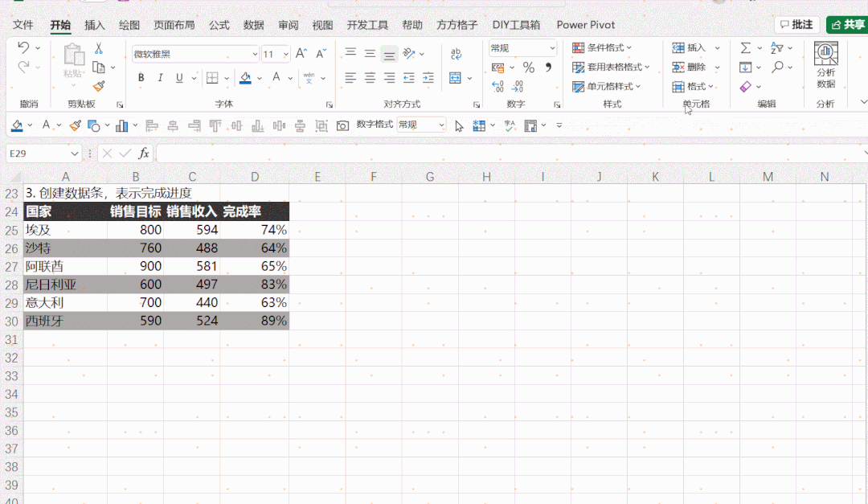Click the Orientation text angle icon
868x504 pixels.
point(409,54)
